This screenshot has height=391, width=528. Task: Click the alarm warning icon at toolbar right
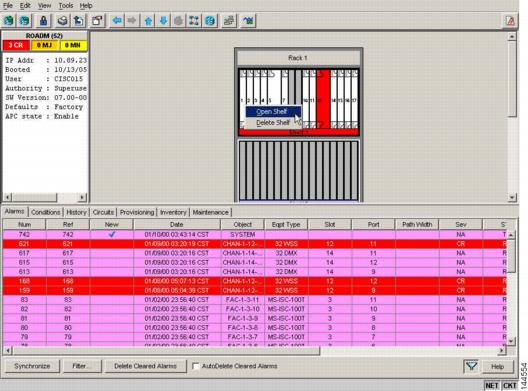(x=510, y=21)
